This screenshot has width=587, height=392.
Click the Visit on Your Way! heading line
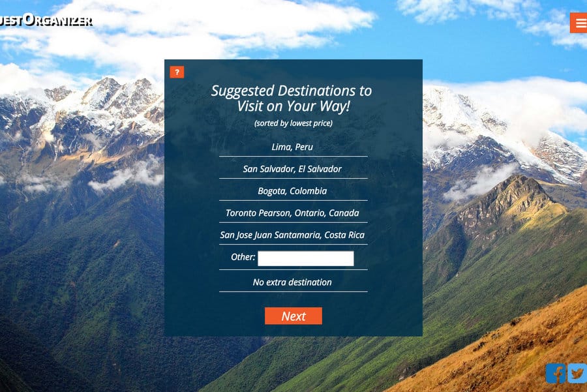pos(293,106)
